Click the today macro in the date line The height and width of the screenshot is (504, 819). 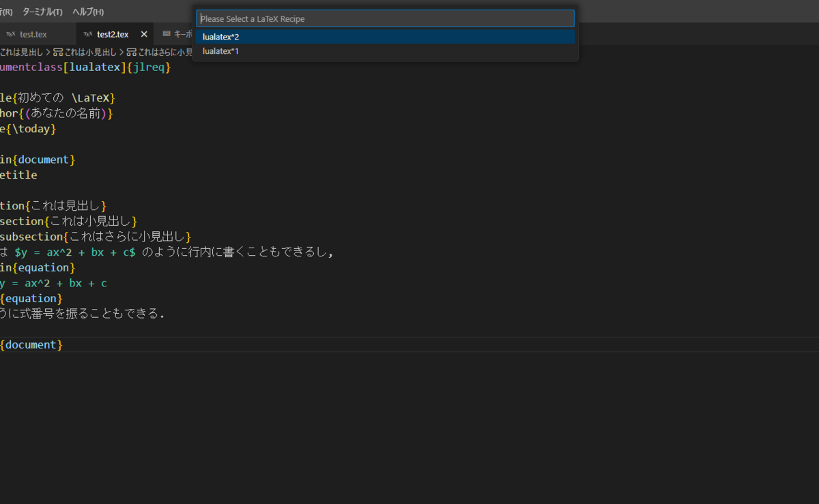pyautogui.click(x=31, y=128)
